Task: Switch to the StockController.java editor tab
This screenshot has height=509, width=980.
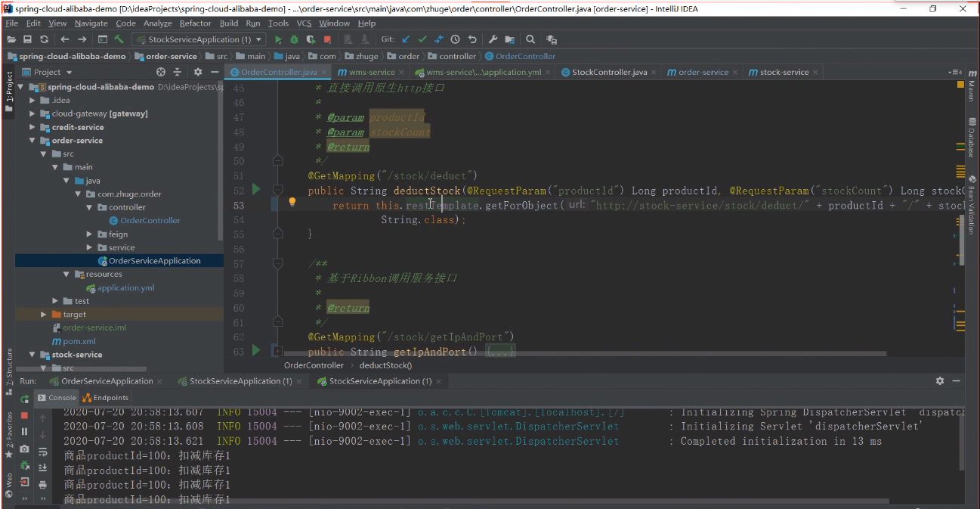Action: coord(609,72)
